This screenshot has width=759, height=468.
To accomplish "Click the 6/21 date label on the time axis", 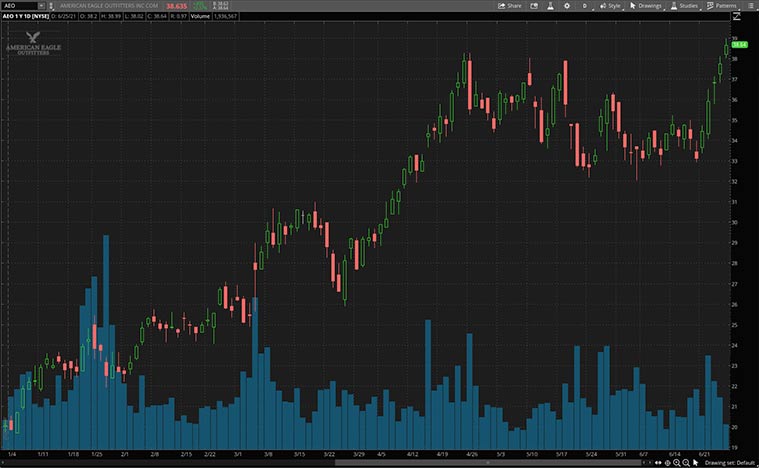I will 704,454.
